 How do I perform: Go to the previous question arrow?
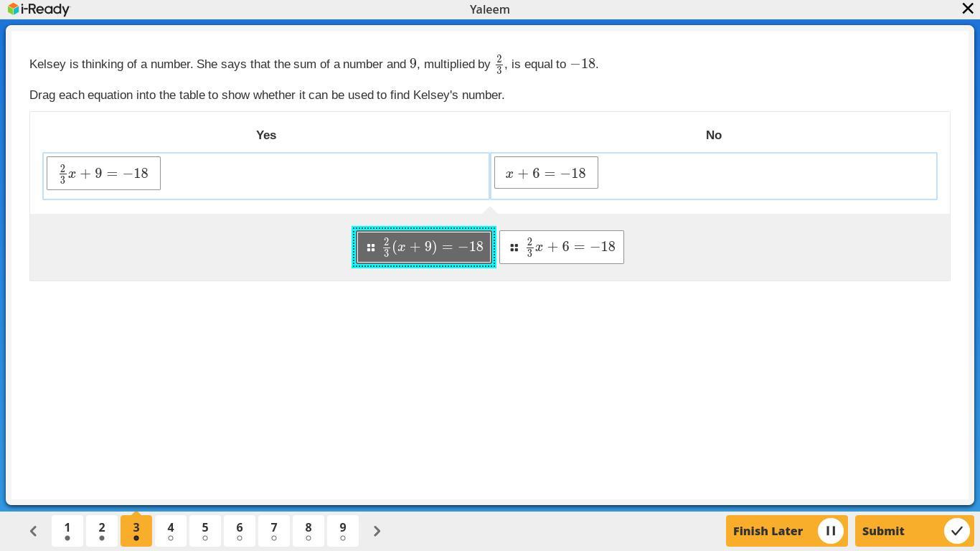click(x=33, y=531)
